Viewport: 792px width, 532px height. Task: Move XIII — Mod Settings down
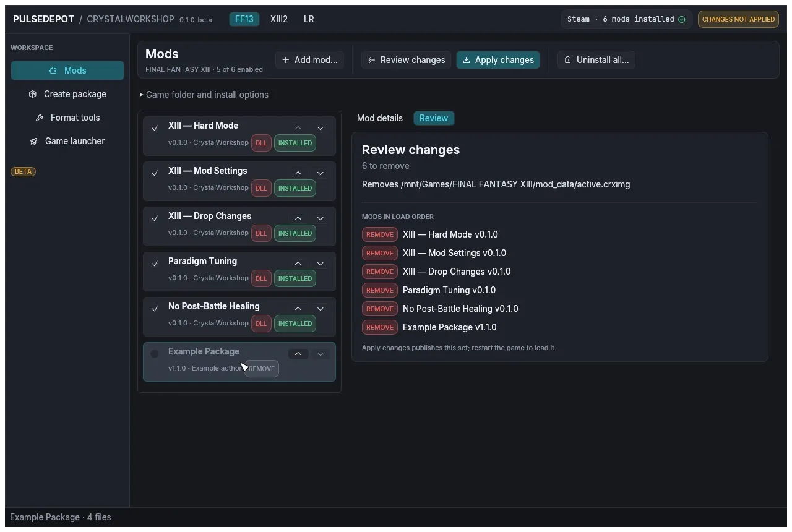pyautogui.click(x=321, y=173)
